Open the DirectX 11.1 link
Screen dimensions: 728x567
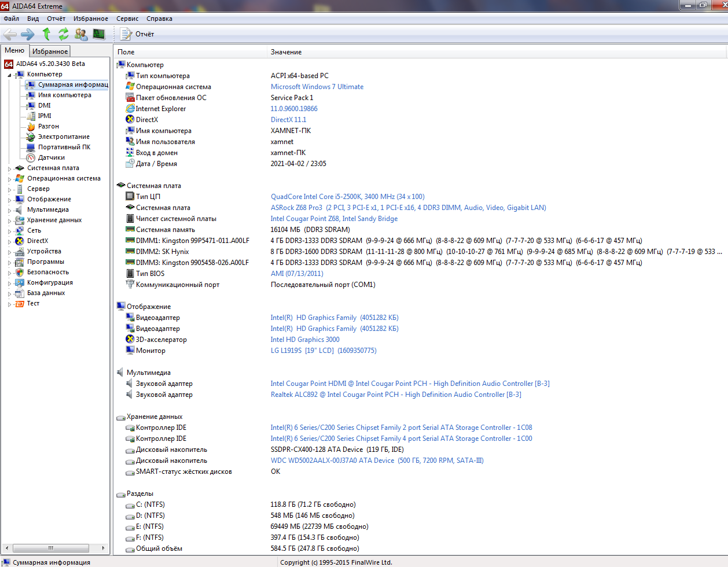pyautogui.click(x=288, y=120)
